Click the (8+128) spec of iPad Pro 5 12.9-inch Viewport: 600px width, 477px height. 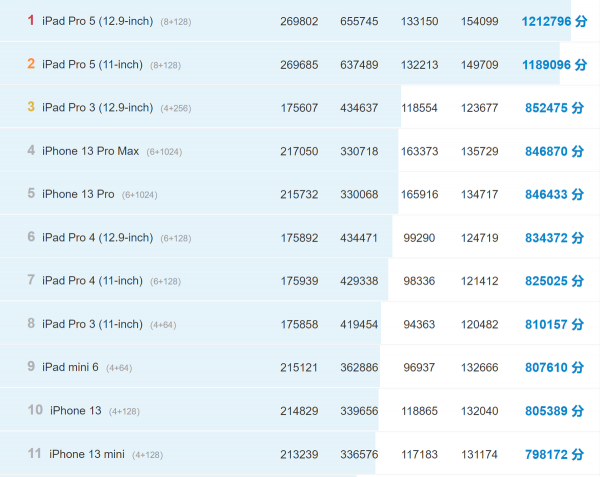[x=176, y=22]
